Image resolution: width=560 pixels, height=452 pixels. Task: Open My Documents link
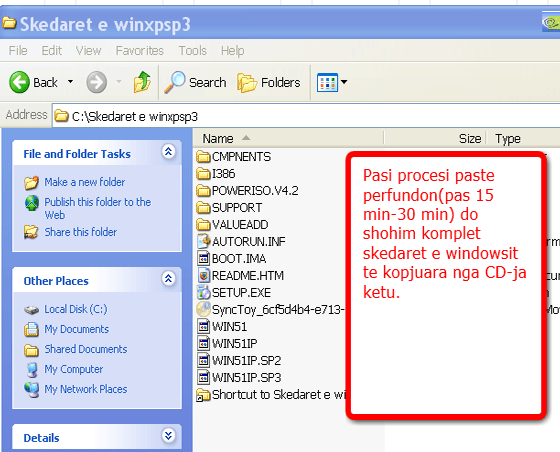[x=76, y=329]
